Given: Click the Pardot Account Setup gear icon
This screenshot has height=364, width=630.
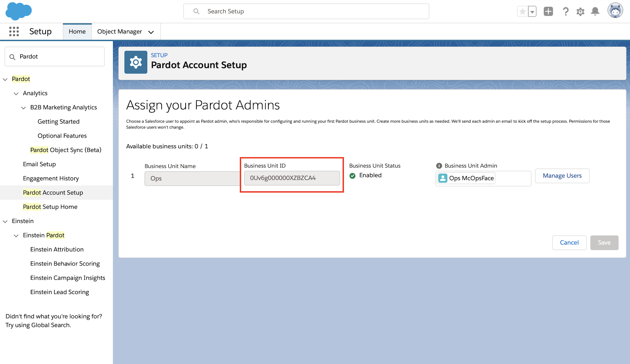Looking at the screenshot, I should [x=136, y=62].
